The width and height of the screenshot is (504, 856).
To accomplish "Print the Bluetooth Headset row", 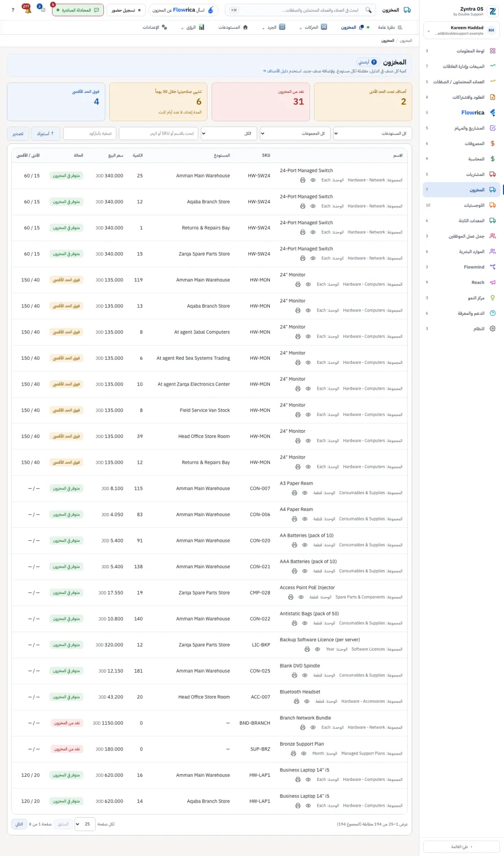I will tap(297, 702).
